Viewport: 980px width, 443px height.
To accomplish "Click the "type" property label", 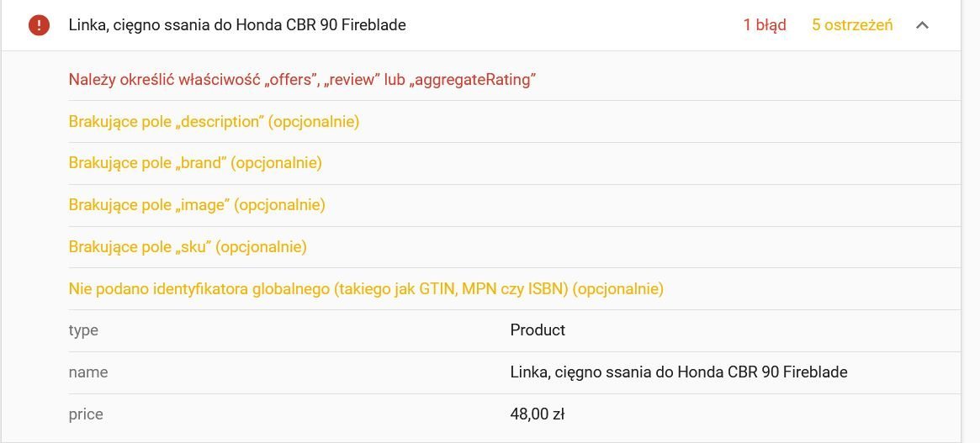I will (x=83, y=330).
